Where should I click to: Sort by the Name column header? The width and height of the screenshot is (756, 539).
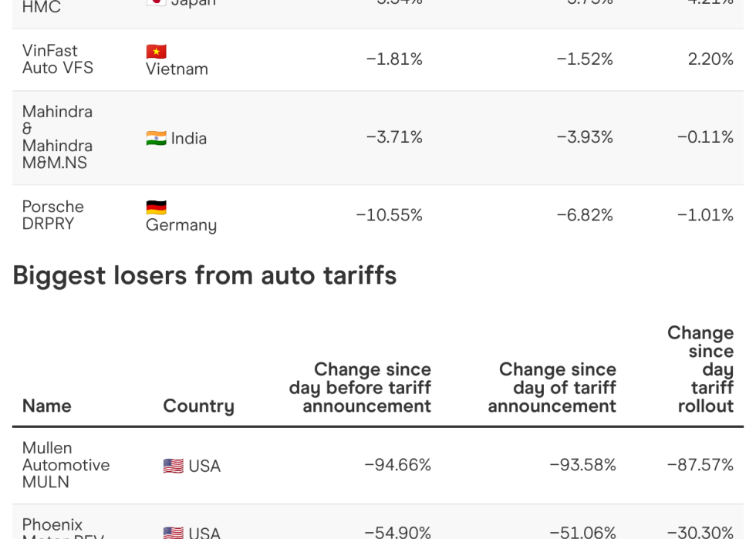pyautogui.click(x=47, y=406)
